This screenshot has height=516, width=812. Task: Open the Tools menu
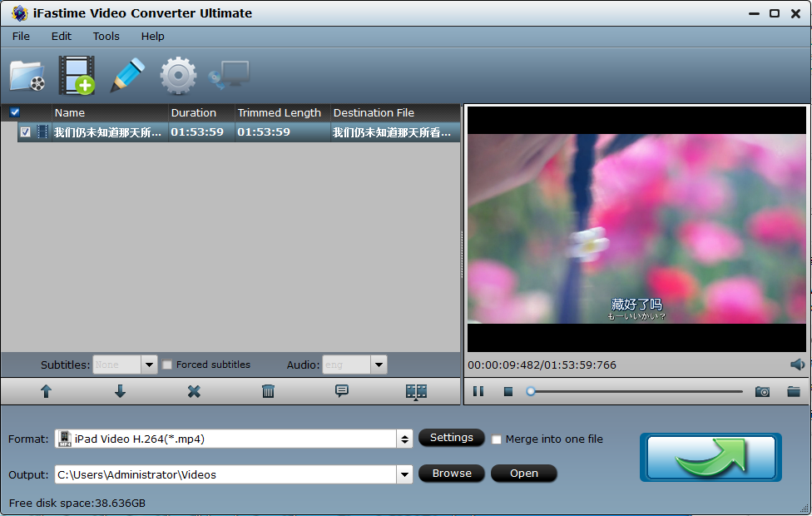pyautogui.click(x=106, y=36)
